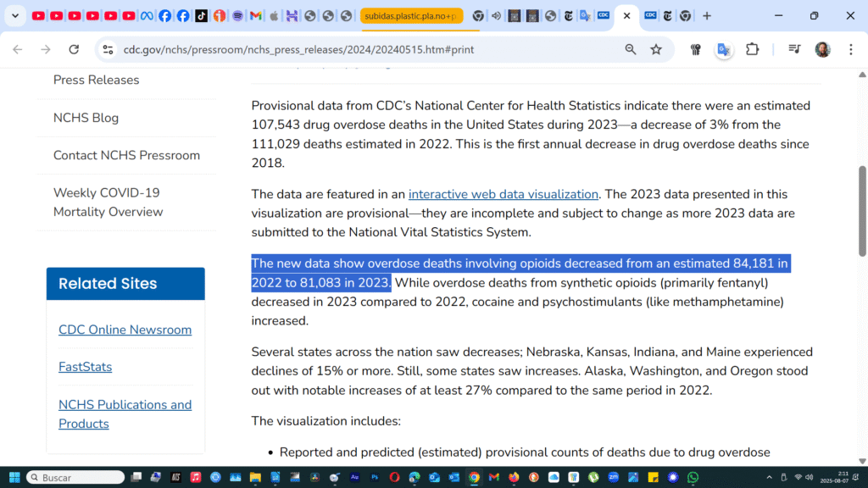Follow the interactive web data visualization link

pos(503,194)
